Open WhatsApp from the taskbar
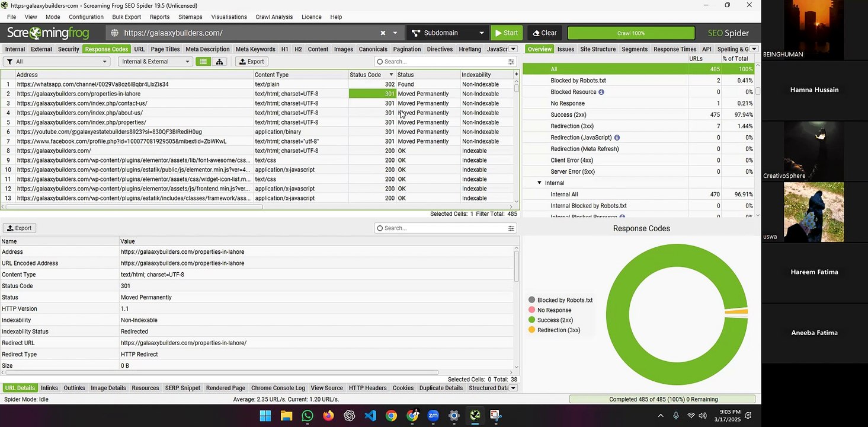Screen dimensions: 868x427 [x=307, y=416]
